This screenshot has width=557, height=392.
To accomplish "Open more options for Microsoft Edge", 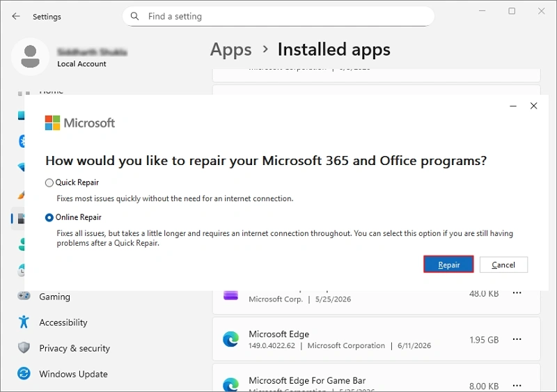I will point(517,339).
